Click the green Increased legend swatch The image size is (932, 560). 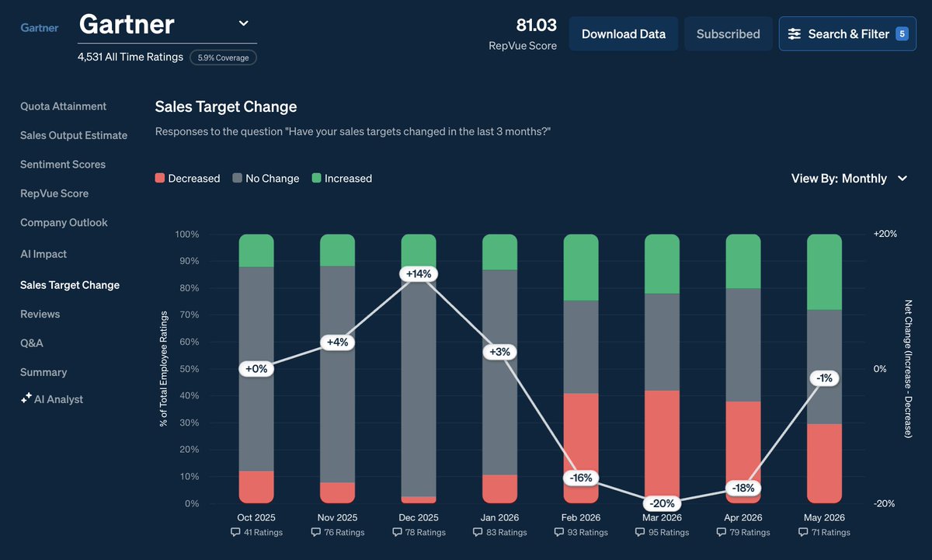click(x=316, y=179)
